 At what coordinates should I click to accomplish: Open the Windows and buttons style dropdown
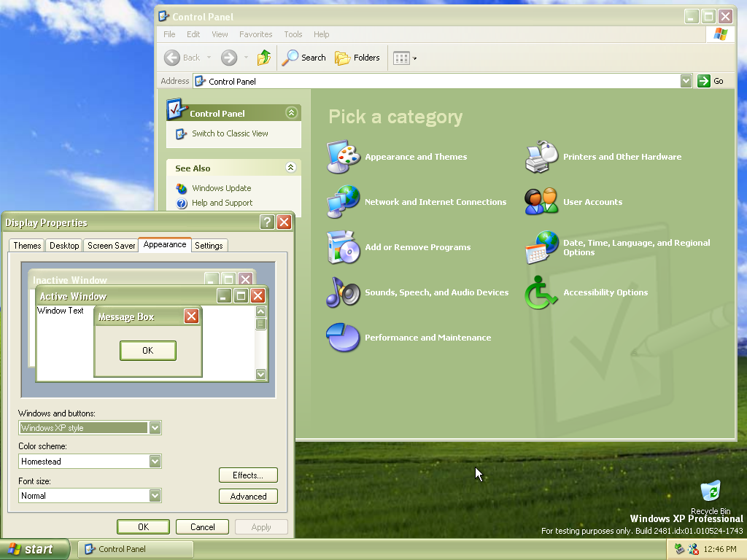pos(155,427)
